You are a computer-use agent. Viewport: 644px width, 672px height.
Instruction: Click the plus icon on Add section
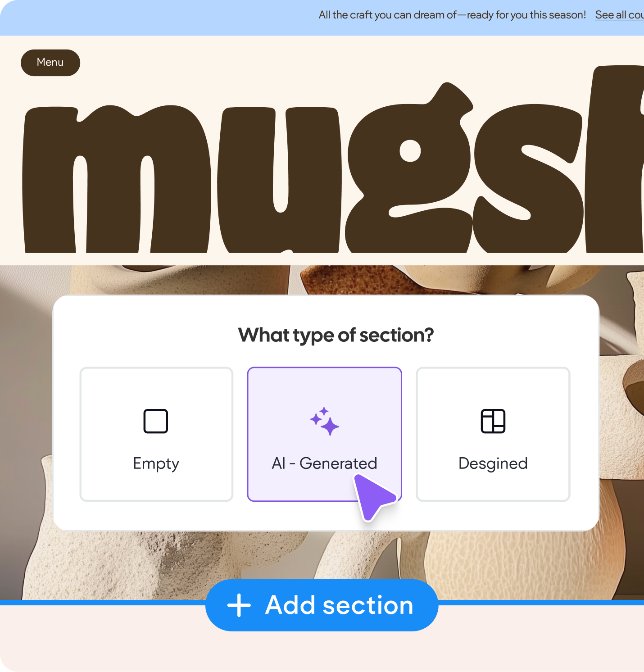pos(239,605)
